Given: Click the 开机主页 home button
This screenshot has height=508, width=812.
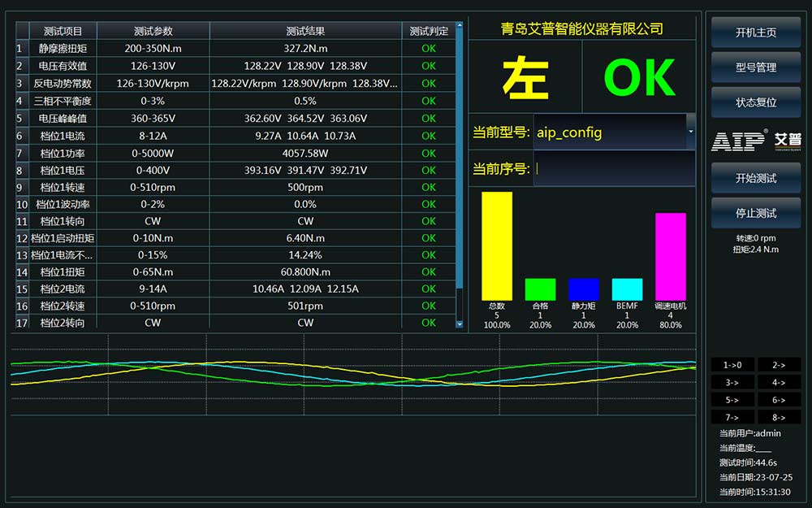Looking at the screenshot, I should tap(755, 33).
